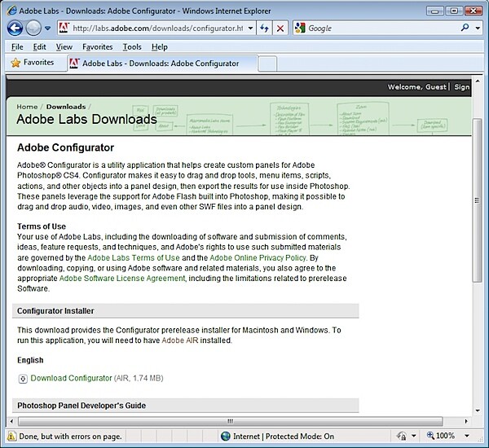The image size is (489, 448).
Task: Expand the address bar history dropdown
Action: coord(250,29)
